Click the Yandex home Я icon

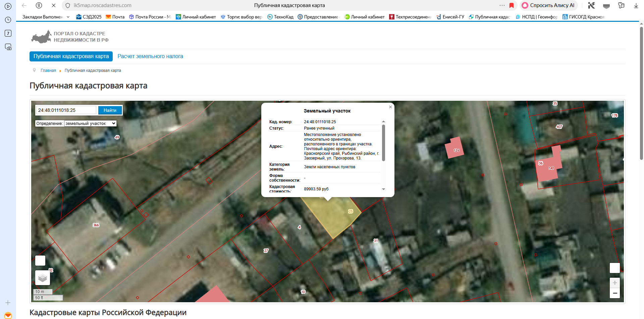click(x=39, y=5)
